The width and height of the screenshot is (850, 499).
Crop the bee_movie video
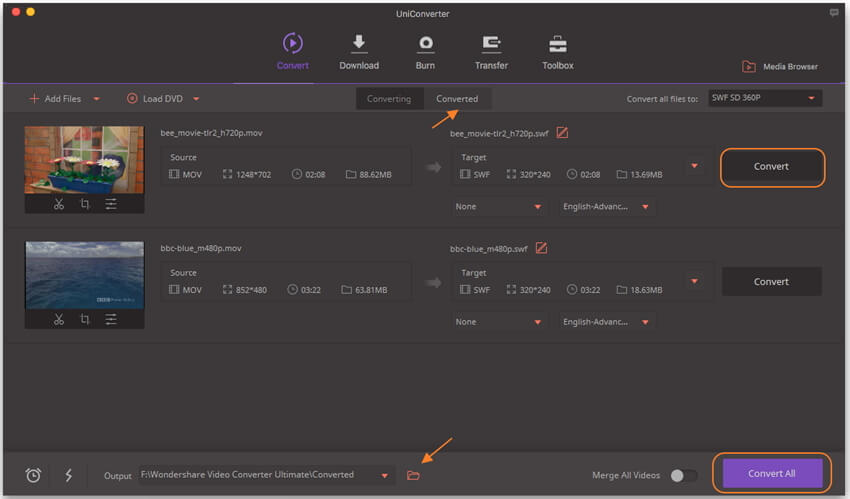pyautogui.click(x=85, y=204)
